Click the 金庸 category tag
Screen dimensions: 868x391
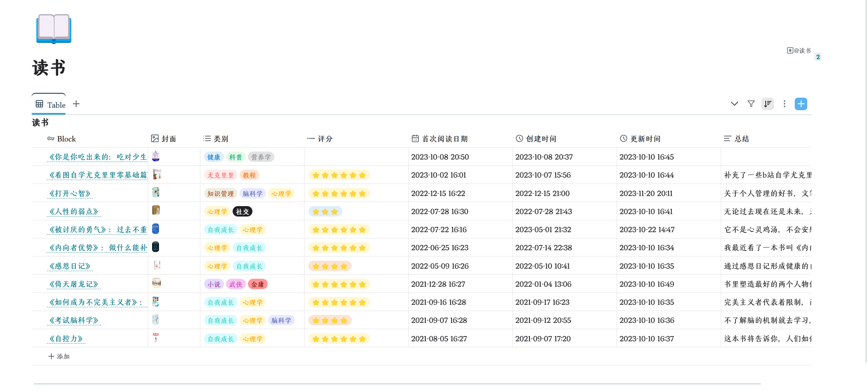pyautogui.click(x=258, y=284)
